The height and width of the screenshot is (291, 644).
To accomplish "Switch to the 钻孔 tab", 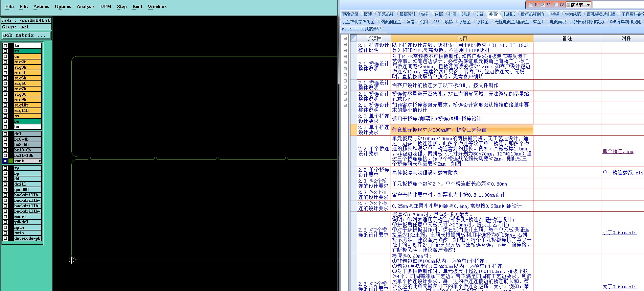I will pyautogui.click(x=425, y=14).
